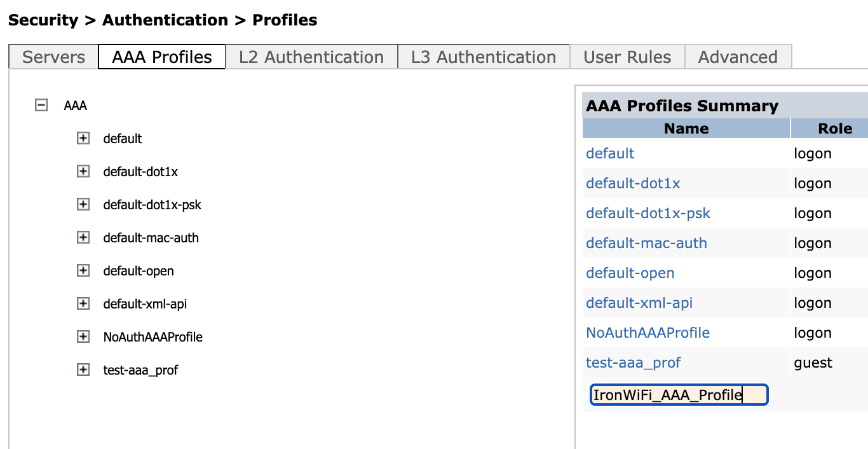The image size is (868, 449).
Task: Open default-dot1x link in summary table
Action: pos(633,183)
